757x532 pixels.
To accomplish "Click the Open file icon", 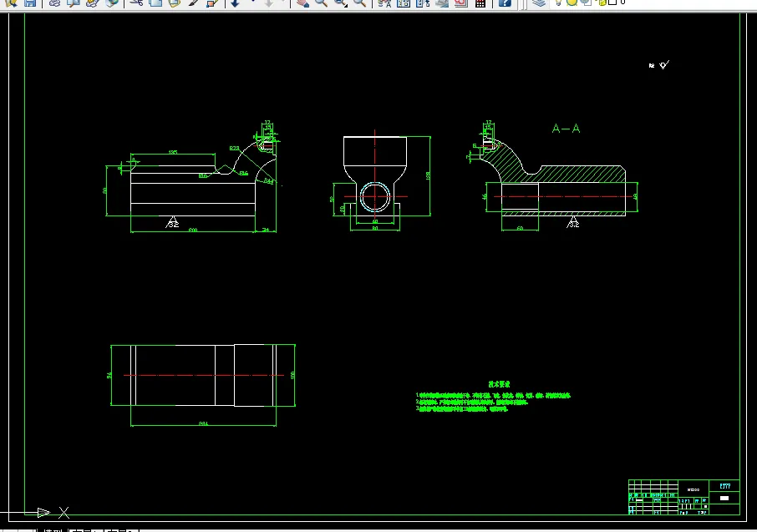I will (x=11, y=3).
